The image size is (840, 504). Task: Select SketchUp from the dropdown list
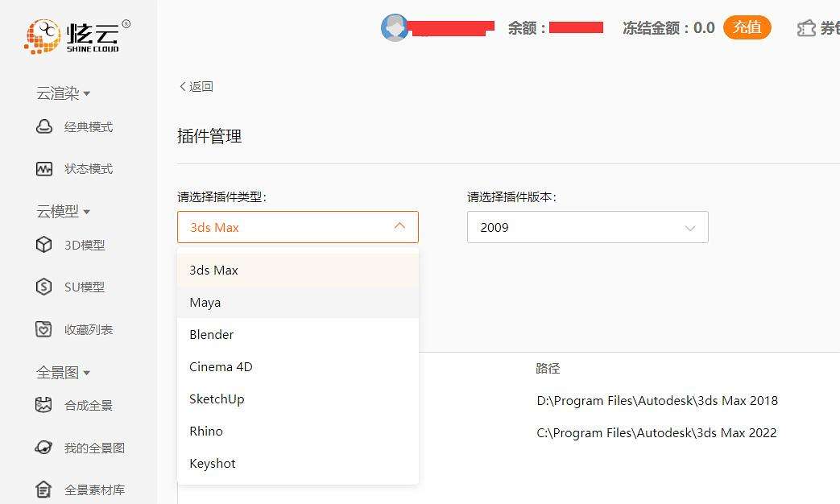(298, 399)
